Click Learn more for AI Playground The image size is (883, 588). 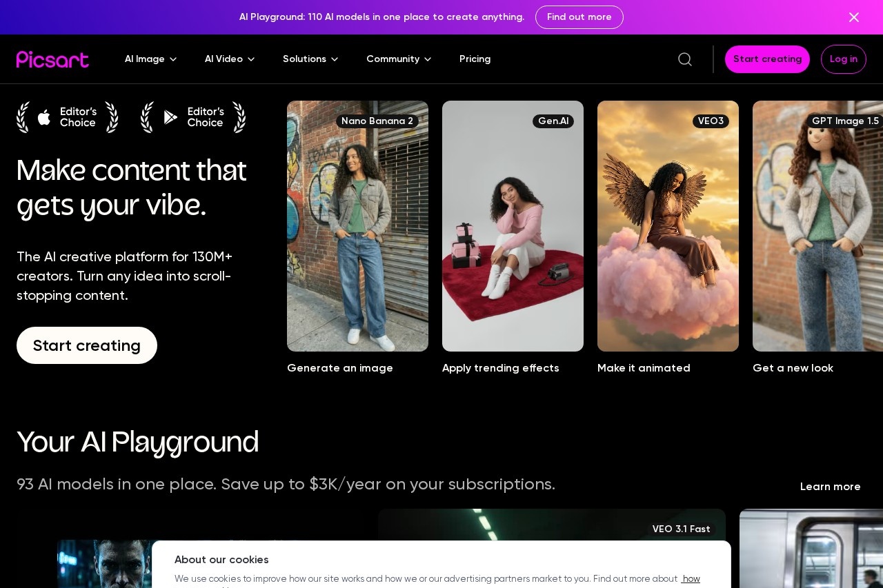(830, 487)
